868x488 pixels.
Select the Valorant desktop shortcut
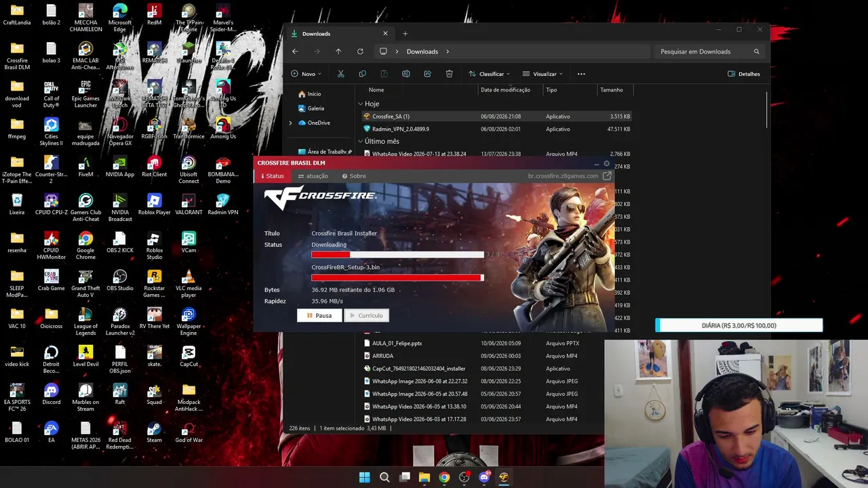click(189, 205)
